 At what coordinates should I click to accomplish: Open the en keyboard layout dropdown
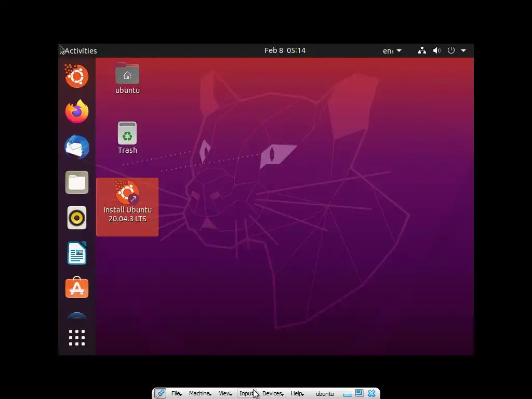point(392,50)
